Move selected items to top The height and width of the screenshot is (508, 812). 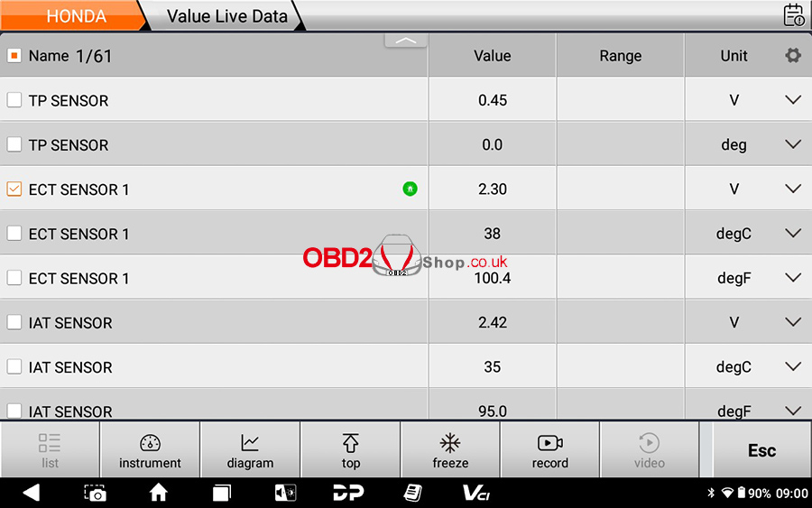click(x=351, y=450)
